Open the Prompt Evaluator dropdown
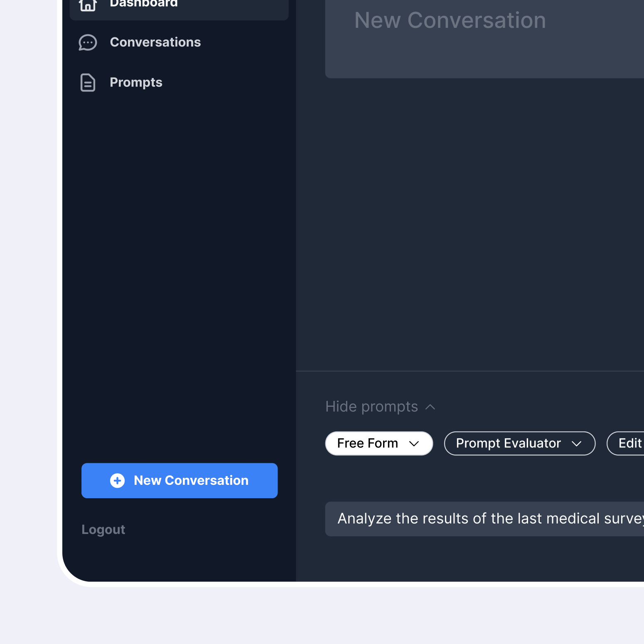Screen dimensions: 644x644 pos(520,443)
